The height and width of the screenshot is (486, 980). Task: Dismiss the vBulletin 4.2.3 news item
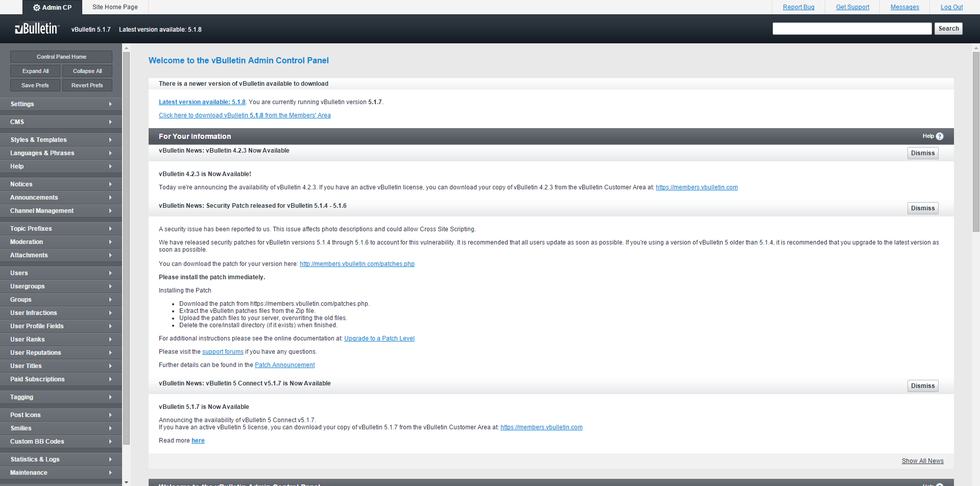(x=923, y=153)
